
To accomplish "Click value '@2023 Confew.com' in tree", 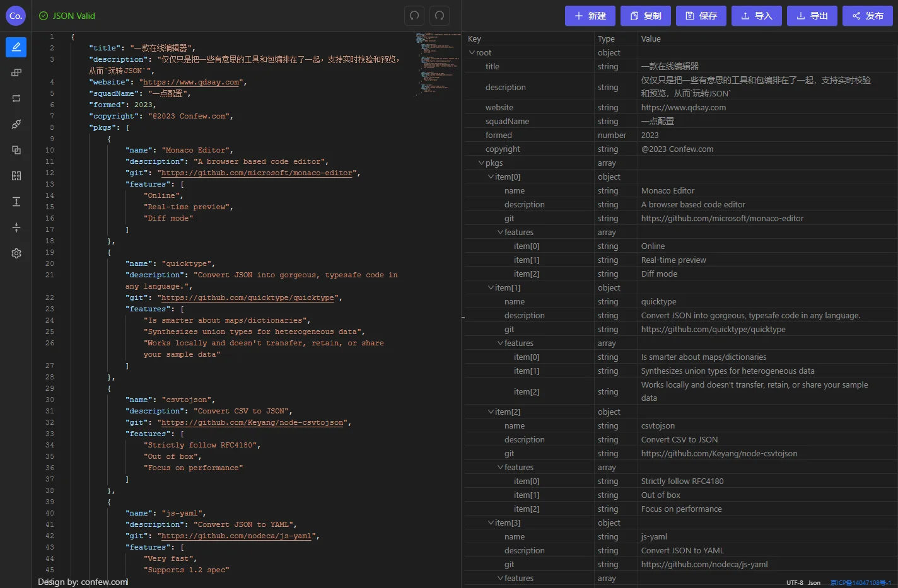I will click(x=677, y=149).
